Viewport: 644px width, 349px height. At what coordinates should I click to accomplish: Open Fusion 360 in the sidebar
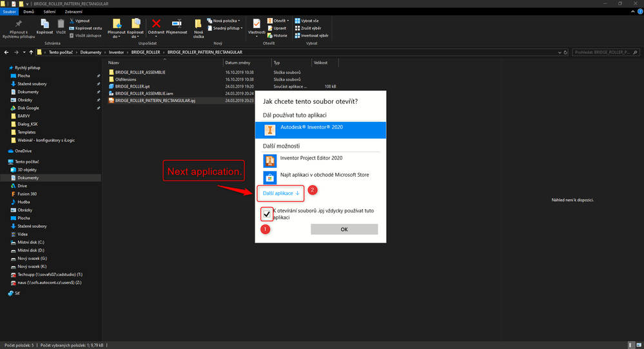(26, 194)
